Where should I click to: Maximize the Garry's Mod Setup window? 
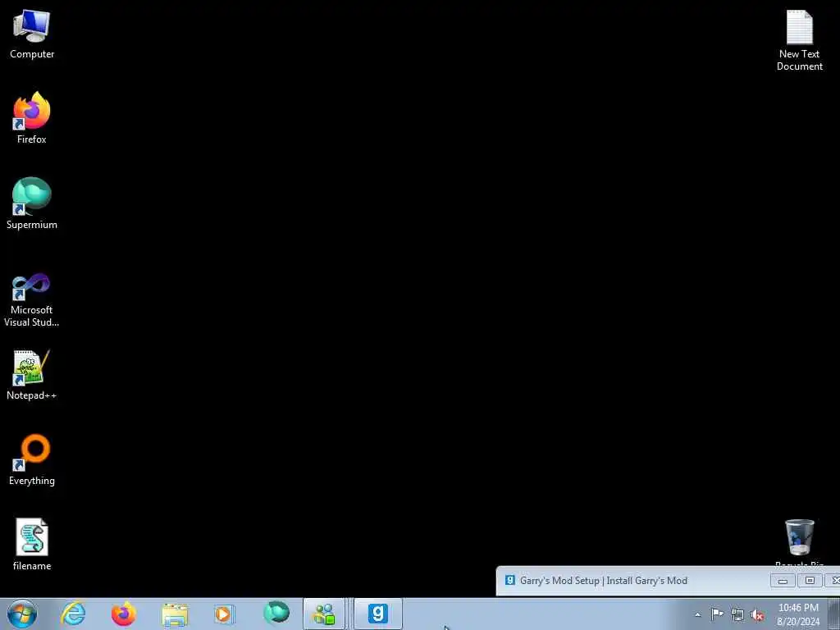810,581
